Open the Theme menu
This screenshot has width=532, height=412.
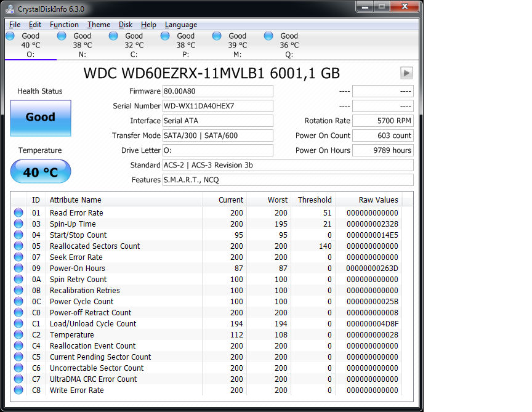point(99,25)
